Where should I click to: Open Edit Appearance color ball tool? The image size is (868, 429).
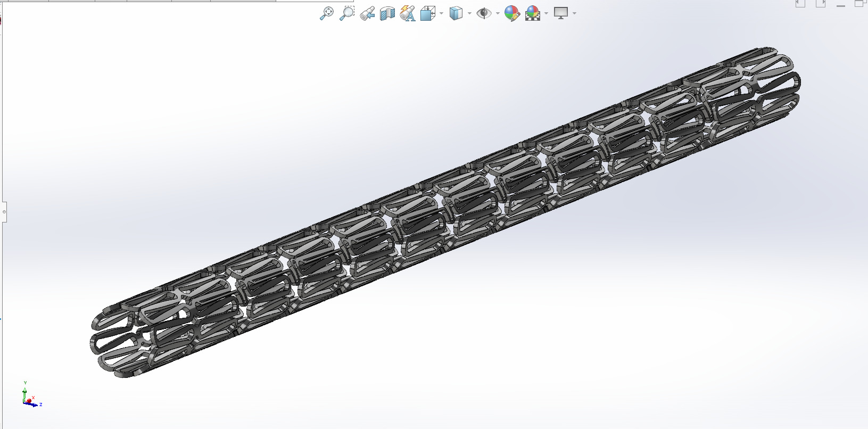pos(512,13)
